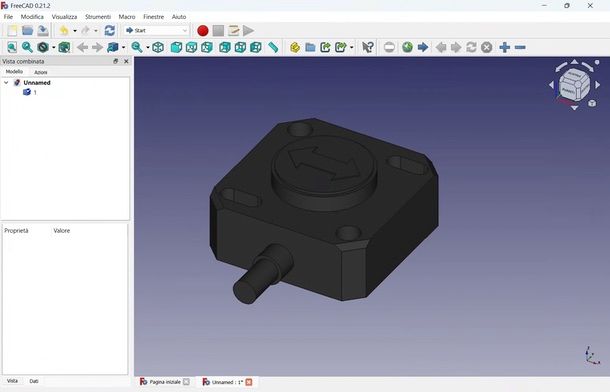Open the Finestre menu
Viewport: 610px width, 392px height.
(x=154, y=17)
